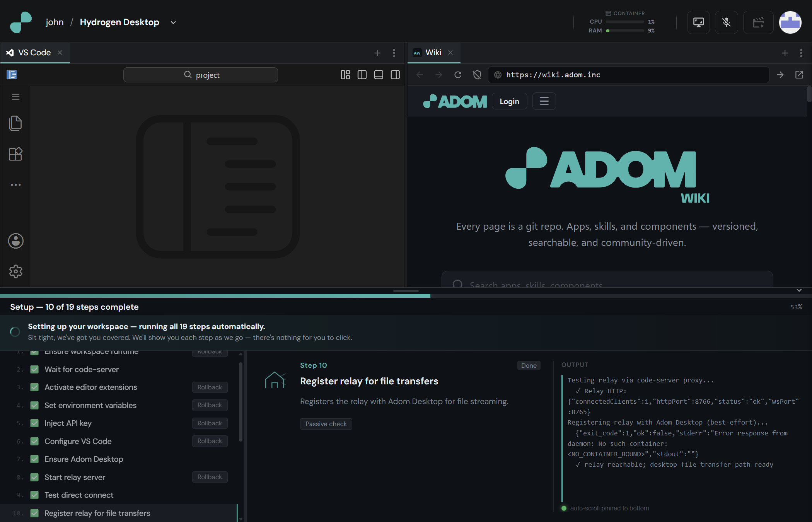This screenshot has height=522, width=812.
Task: Click the go arrow next to address bar
Action: click(x=780, y=75)
